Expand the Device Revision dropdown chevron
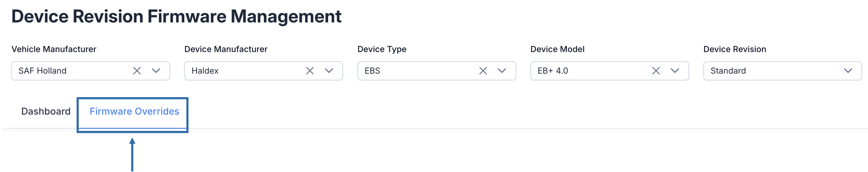This screenshot has height=172, width=868. 848,71
